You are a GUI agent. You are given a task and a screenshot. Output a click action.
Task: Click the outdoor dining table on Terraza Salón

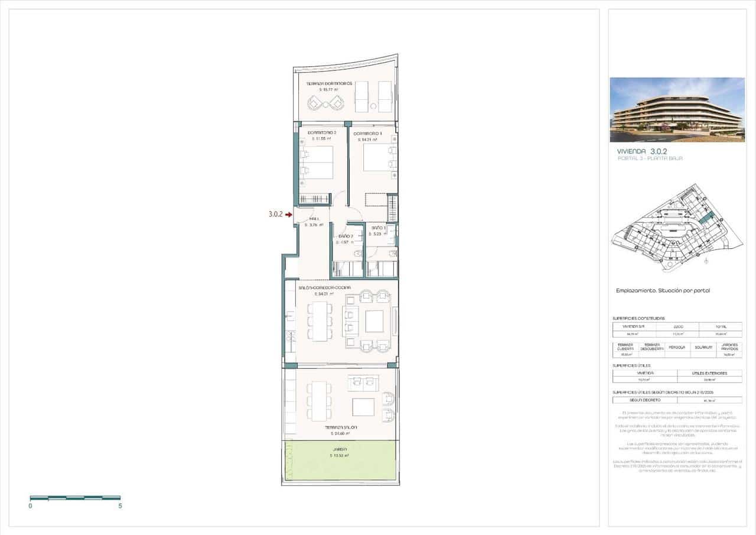(x=320, y=401)
